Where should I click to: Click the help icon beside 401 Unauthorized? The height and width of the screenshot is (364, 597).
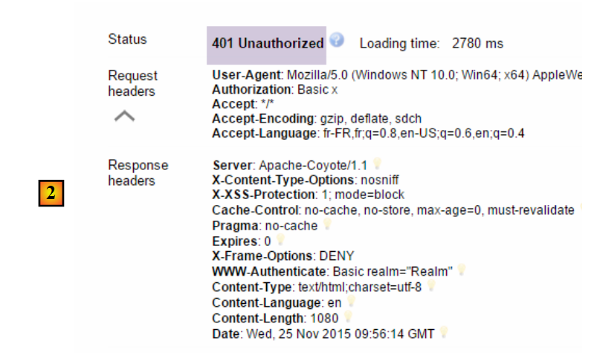pos(338,41)
